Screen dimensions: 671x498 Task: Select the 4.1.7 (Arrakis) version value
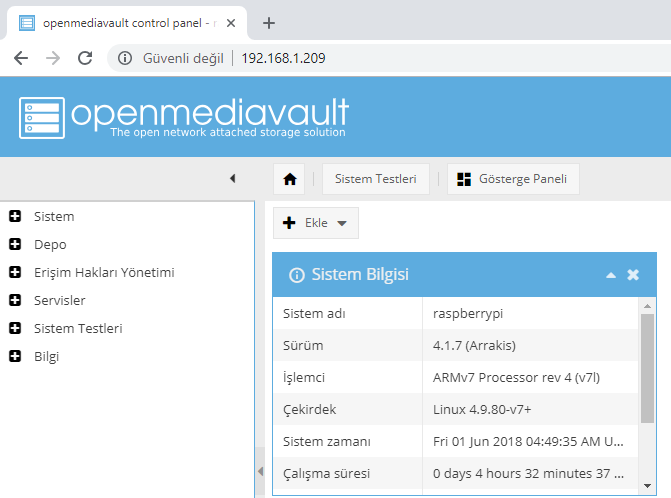474,345
